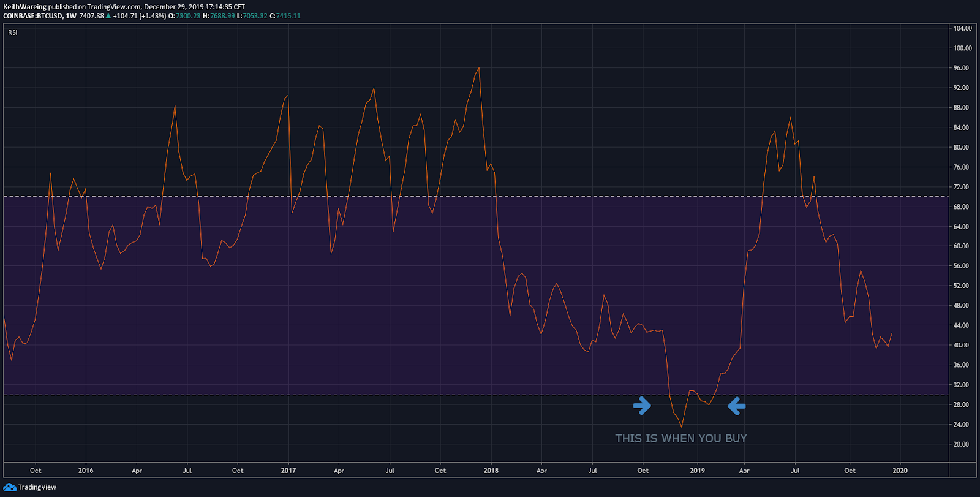
Task: Click the 76.00 scale value
Action: 961,167
